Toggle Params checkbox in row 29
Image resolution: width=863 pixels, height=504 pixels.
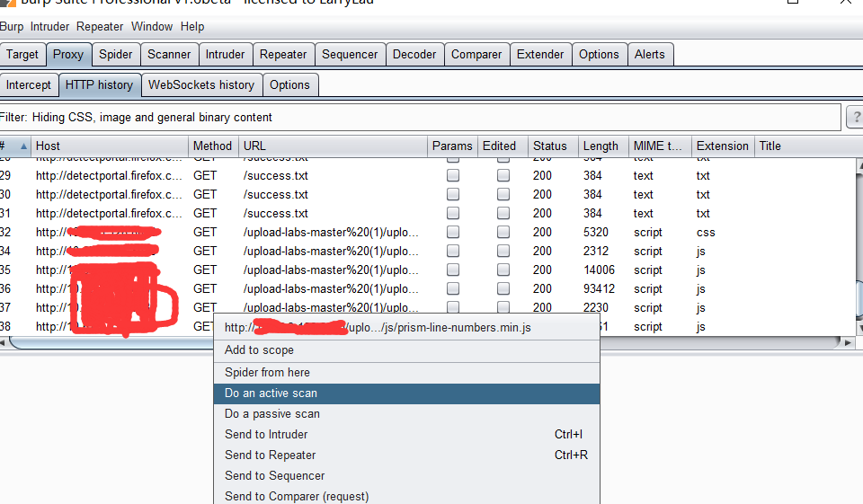pyautogui.click(x=453, y=175)
